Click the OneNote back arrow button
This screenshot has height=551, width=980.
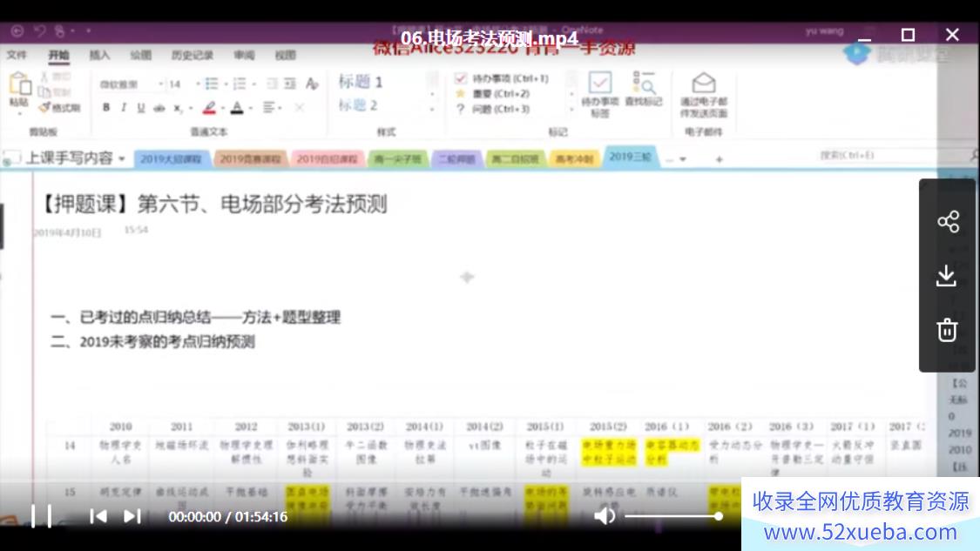point(17,30)
